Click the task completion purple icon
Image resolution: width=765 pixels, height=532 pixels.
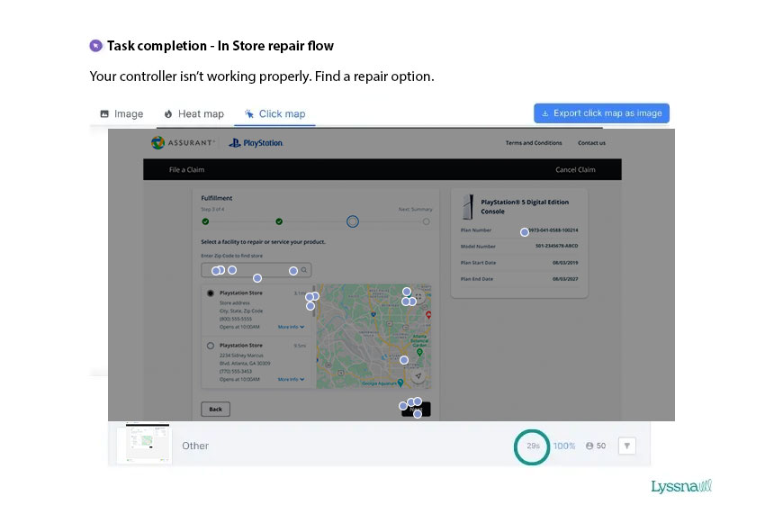point(95,46)
